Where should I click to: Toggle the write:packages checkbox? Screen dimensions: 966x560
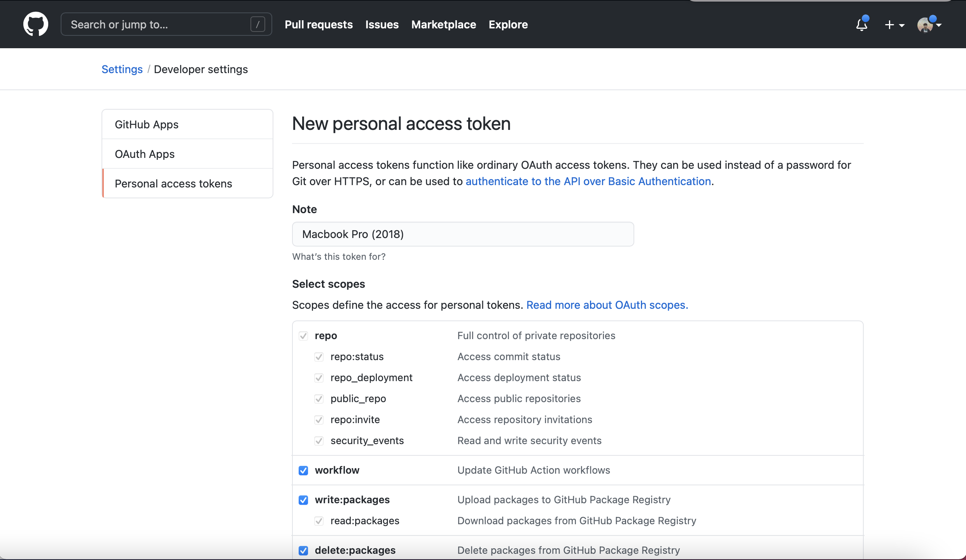(303, 500)
